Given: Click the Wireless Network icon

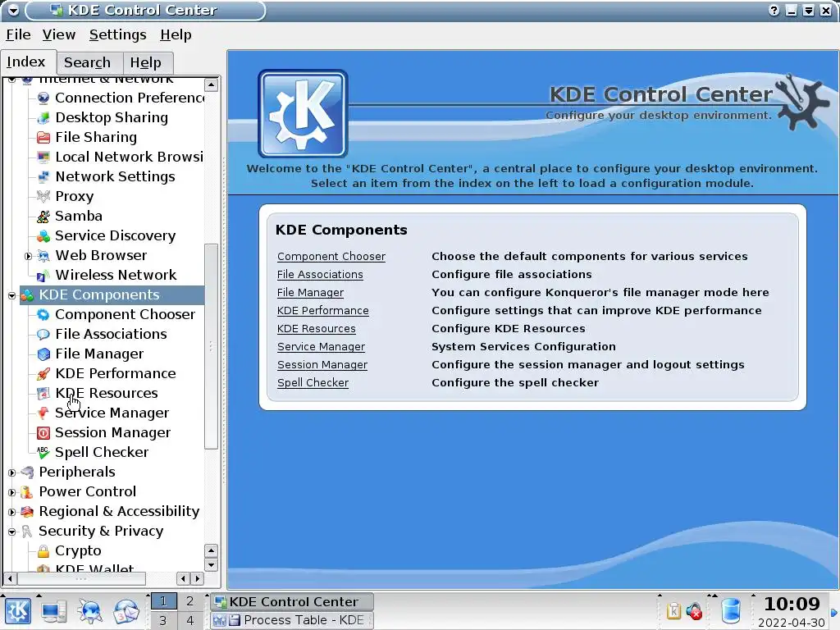Looking at the screenshot, I should pyautogui.click(x=43, y=276).
